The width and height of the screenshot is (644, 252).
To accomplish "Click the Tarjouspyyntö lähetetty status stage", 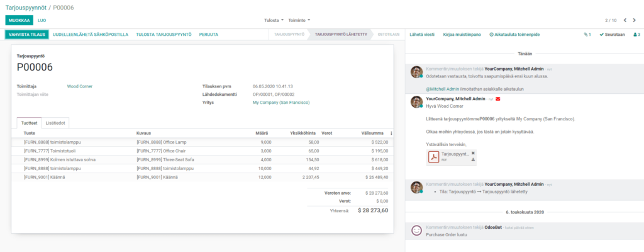I will (x=341, y=35).
